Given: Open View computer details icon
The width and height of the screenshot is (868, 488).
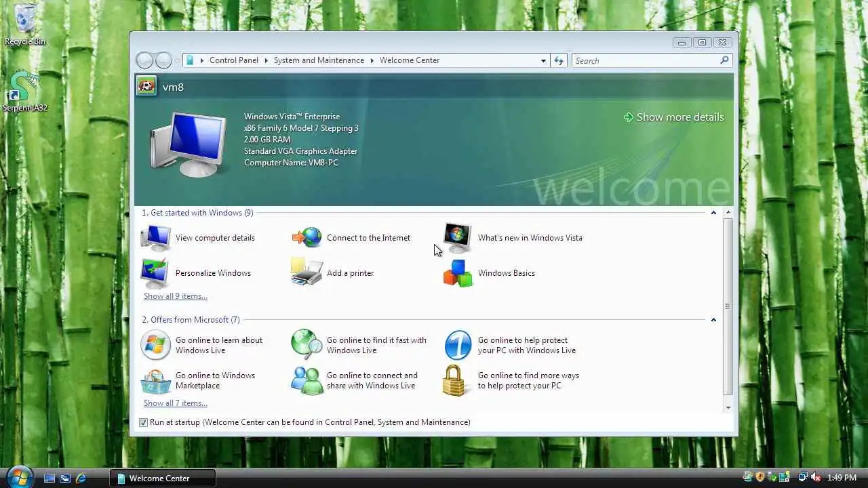Looking at the screenshot, I should (x=156, y=238).
